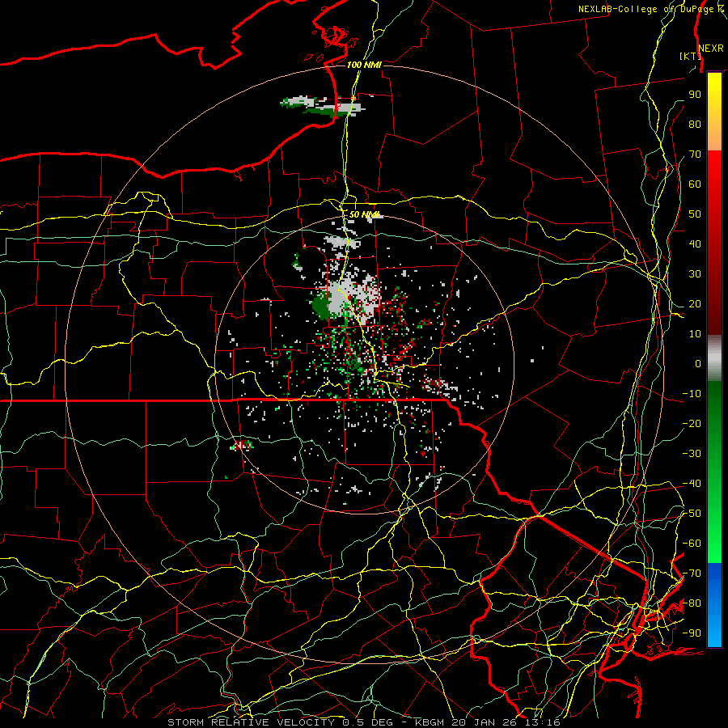Click the positive "50" scale label
Viewport: 728px width, 728px height.
click(x=695, y=214)
